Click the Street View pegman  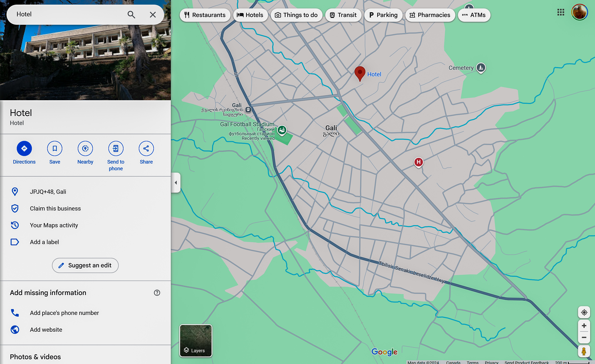(x=584, y=351)
